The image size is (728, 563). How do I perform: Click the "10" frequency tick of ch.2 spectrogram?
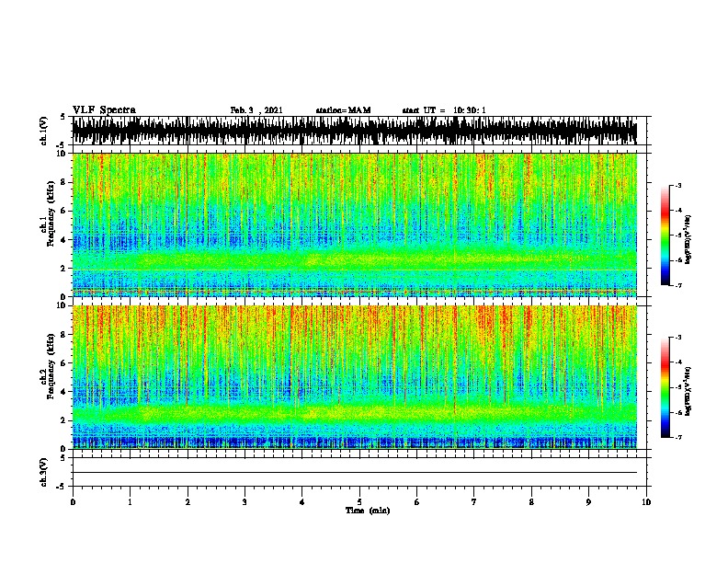pos(63,305)
